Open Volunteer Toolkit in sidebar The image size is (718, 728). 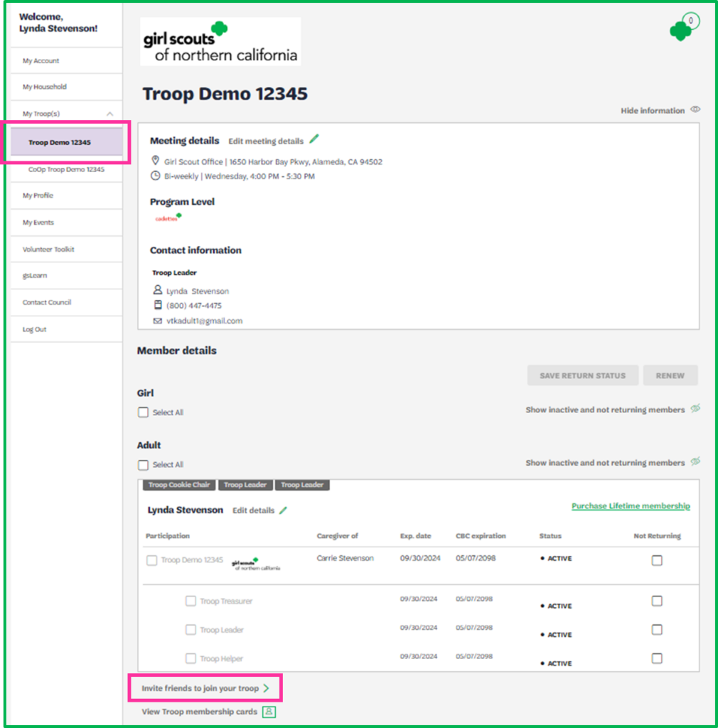[66, 250]
